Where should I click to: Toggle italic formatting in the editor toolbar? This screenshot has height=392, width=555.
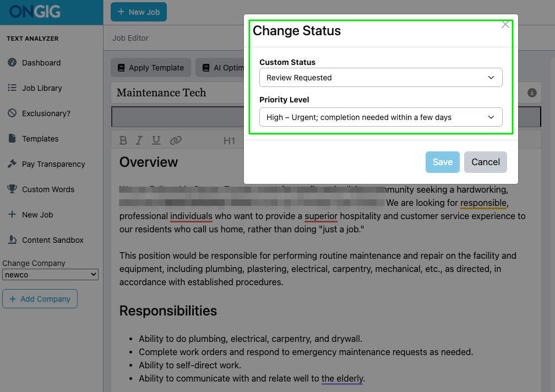139,140
